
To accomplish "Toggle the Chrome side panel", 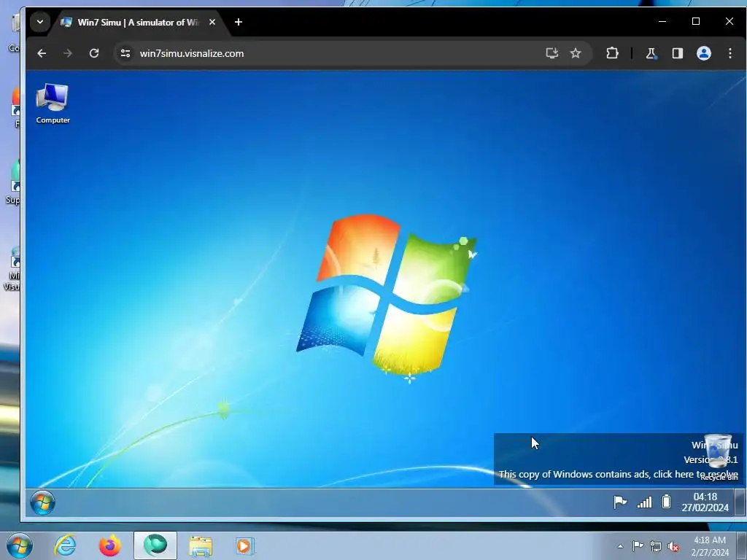I will (x=678, y=53).
